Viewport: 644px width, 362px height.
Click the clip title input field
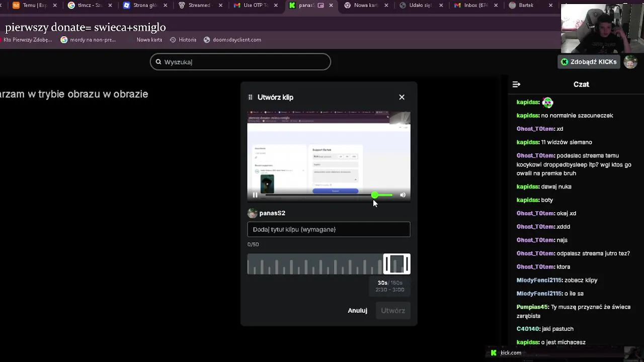click(329, 229)
